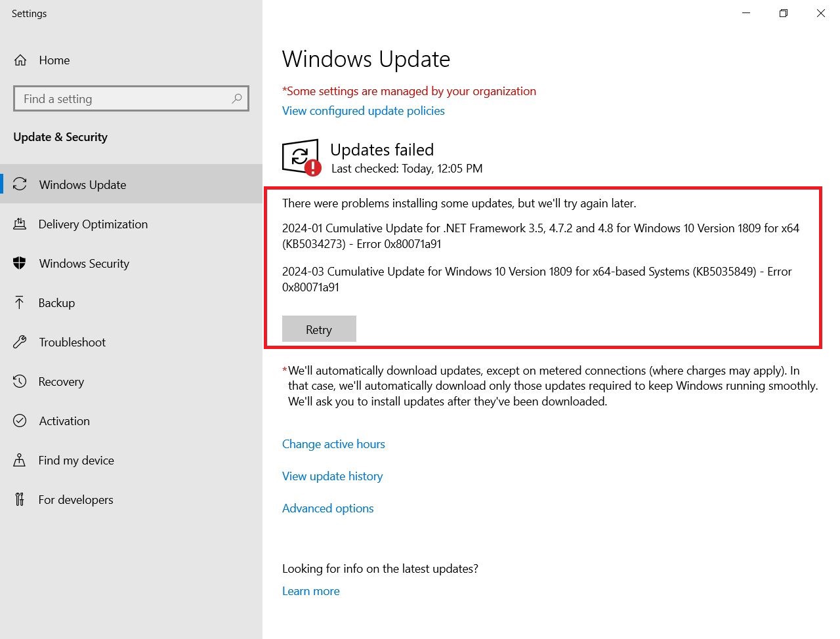Viewport: 840px width, 639px height.
Task: Maximize or restore the Settings window
Action: click(x=783, y=13)
